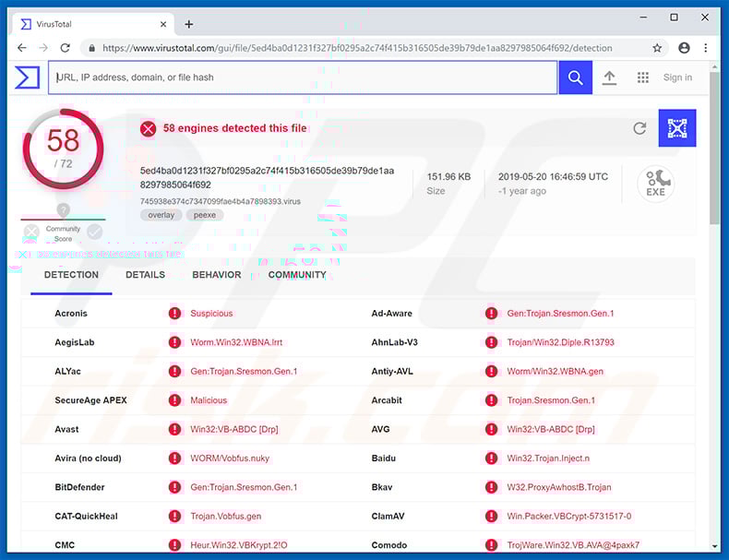Click the browser forward arrow
The width and height of the screenshot is (729, 560).
tap(43, 48)
